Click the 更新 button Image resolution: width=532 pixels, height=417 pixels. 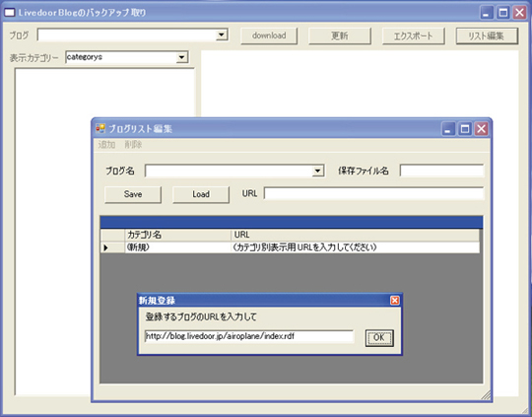click(340, 35)
